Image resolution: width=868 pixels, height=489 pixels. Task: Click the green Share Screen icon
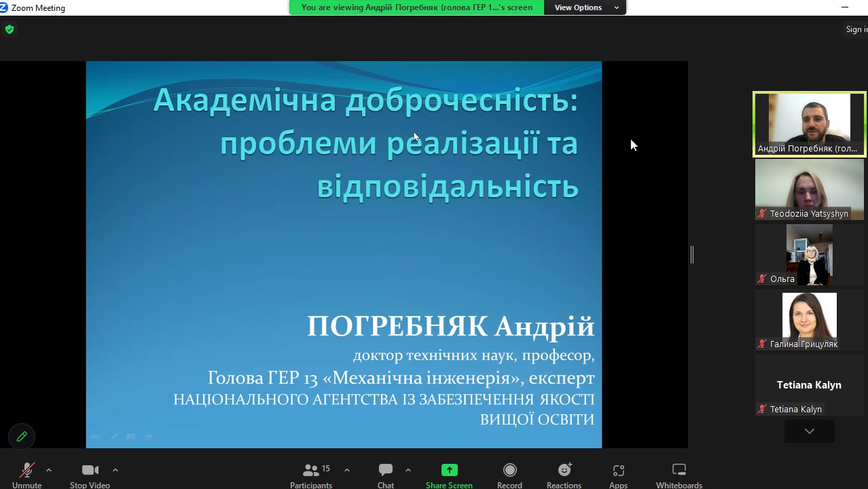(x=449, y=470)
